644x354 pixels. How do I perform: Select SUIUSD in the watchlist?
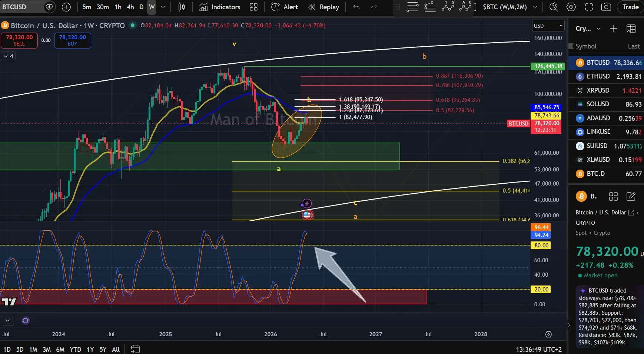606,146
